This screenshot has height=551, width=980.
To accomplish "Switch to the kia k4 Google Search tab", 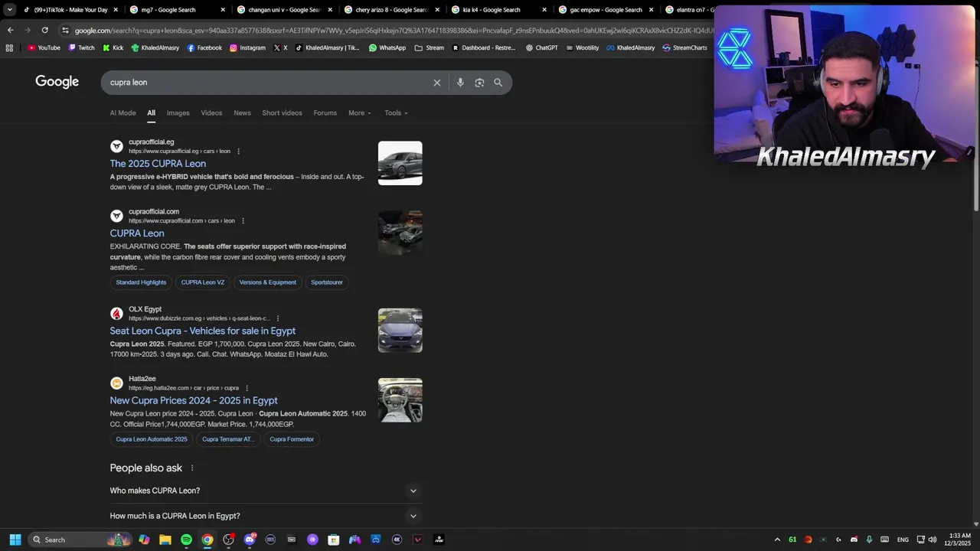I will click(499, 10).
